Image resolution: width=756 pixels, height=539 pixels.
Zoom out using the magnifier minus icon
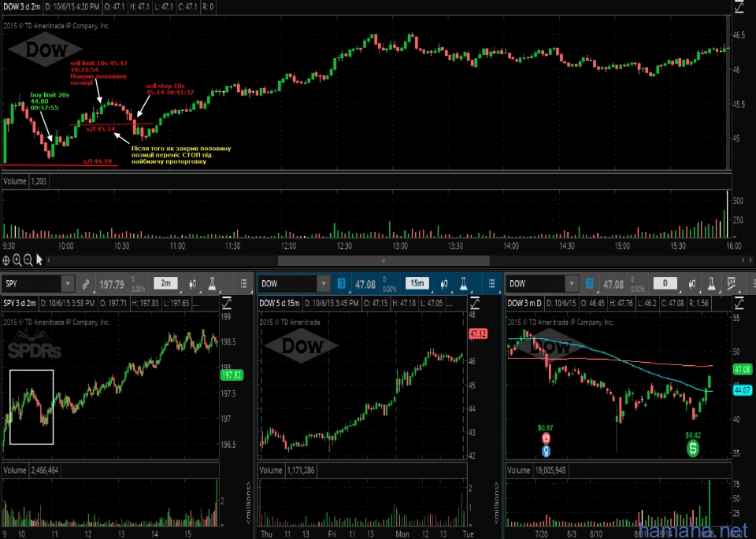pyautogui.click(x=28, y=260)
